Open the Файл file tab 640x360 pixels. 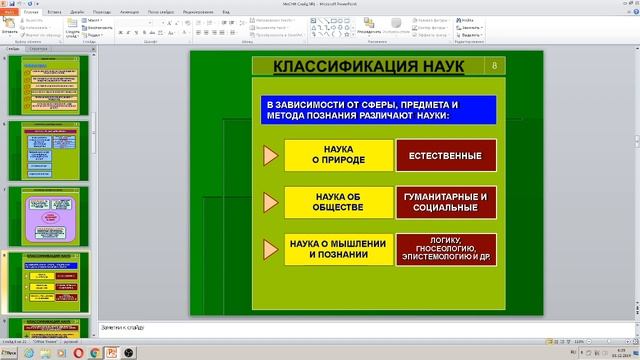(x=9, y=12)
